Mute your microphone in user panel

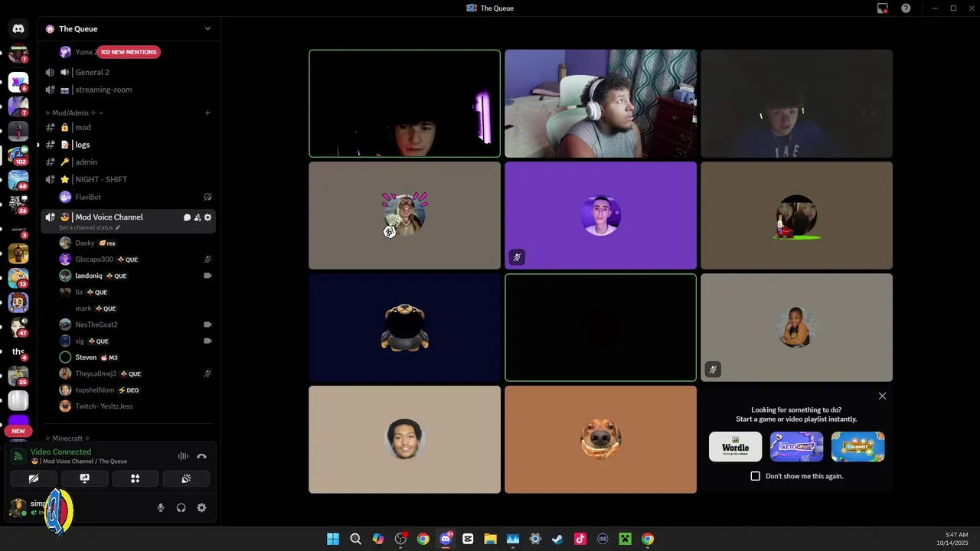coord(161,507)
